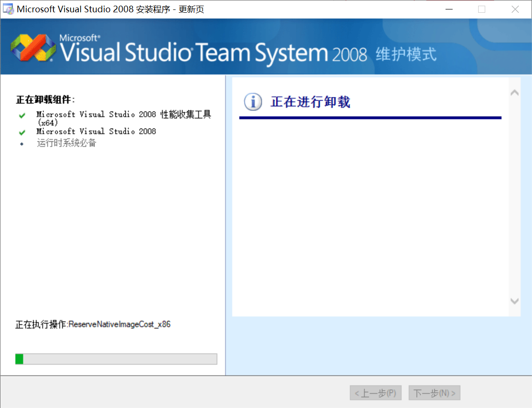Click the scroll-up chevron on the right panel
Viewport: 532px width, 408px height.
515,93
